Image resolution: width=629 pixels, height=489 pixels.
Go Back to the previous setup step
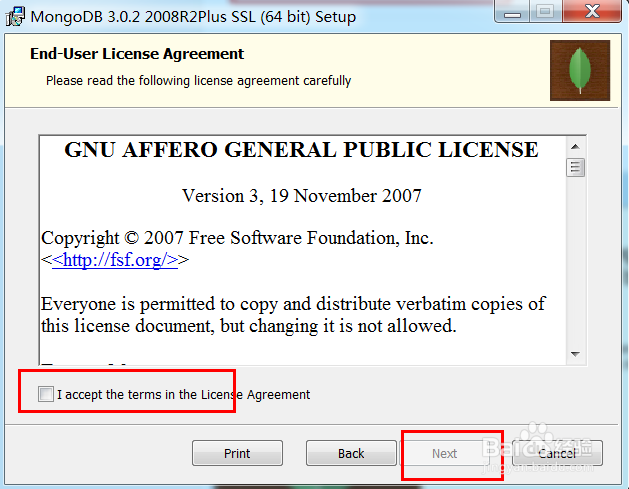coord(351,453)
